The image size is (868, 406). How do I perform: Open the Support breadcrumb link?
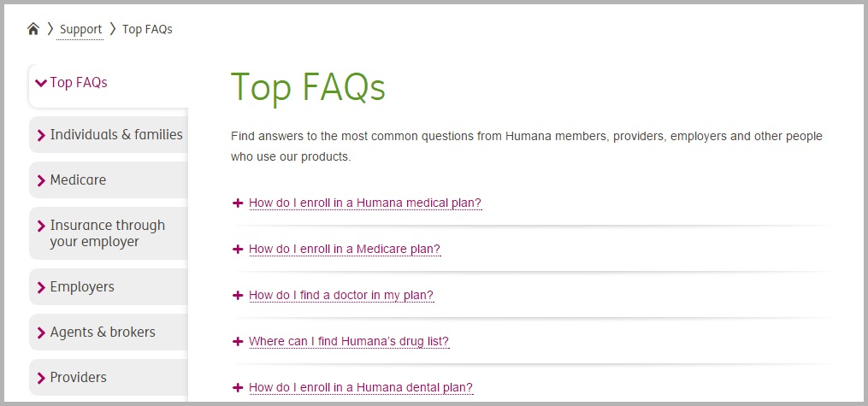click(81, 29)
